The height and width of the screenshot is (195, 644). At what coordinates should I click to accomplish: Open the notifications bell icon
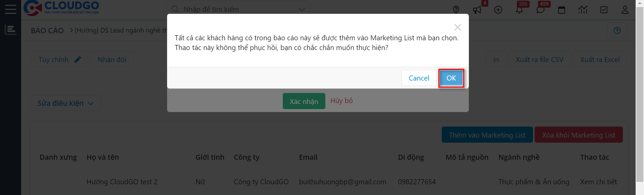(519, 10)
